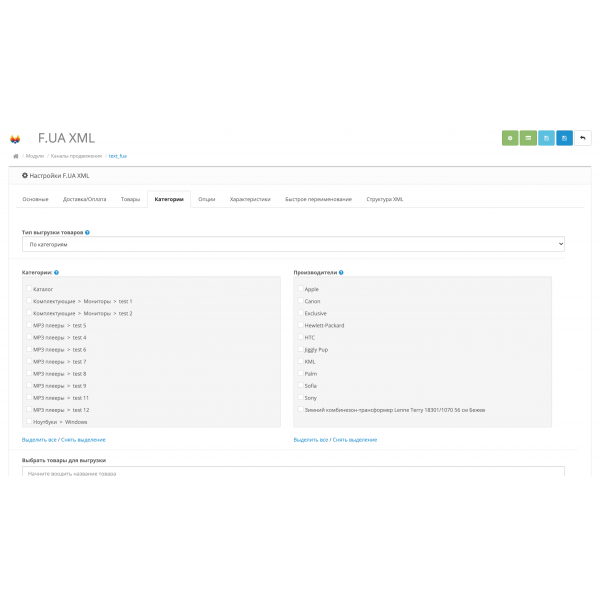Image resolution: width=600 pixels, height=600 pixels.
Task: Tick the Canon manufacturer checkbox
Action: (301, 301)
